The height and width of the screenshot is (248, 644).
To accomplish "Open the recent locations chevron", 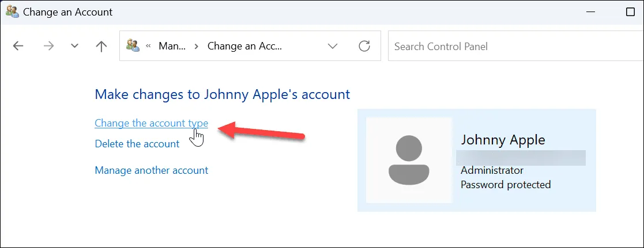I will (74, 46).
